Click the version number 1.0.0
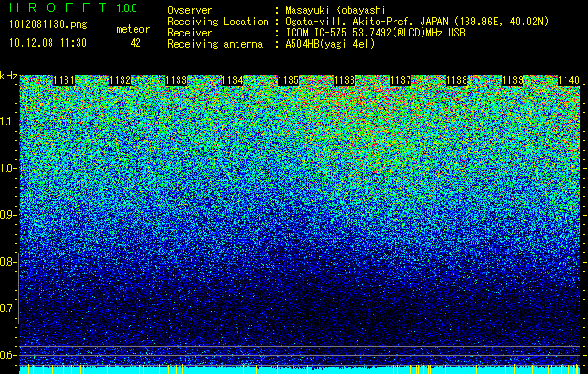Image resolution: width=588 pixels, height=374 pixels. pyautogui.click(x=127, y=8)
